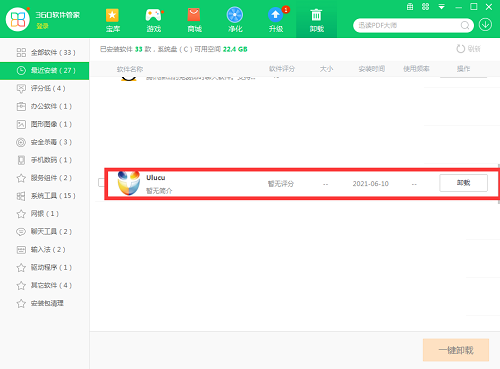Tick the checkbox beside Ulucu
Image resolution: width=500 pixels, height=369 pixels.
(x=101, y=182)
